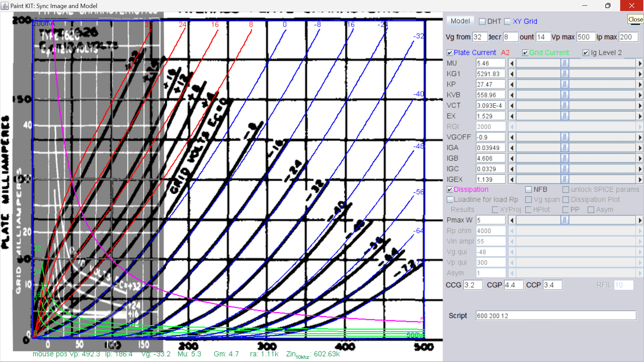Select the KG1 value field
Image resolution: width=644 pixels, height=362 pixels.
pos(491,74)
